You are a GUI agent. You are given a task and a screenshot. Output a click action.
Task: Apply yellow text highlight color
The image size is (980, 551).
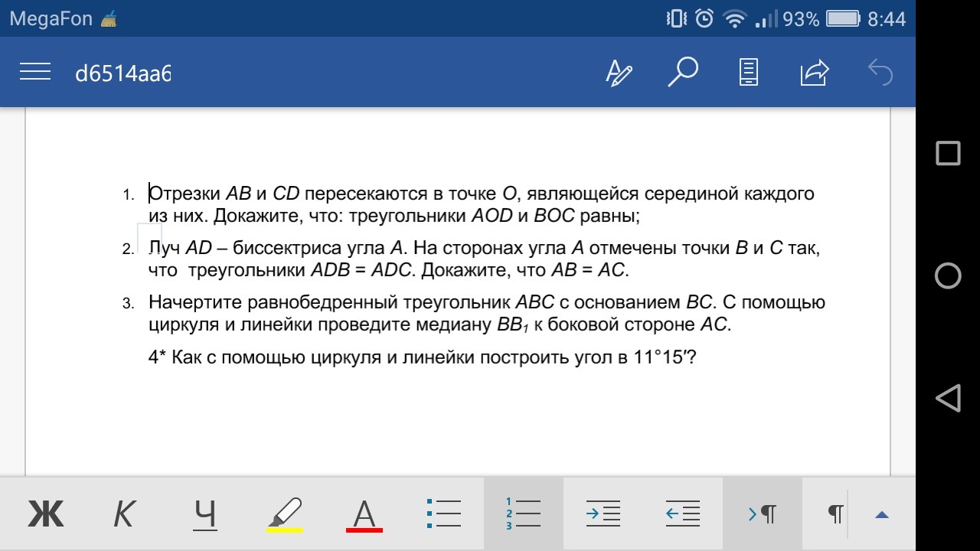pos(286,514)
